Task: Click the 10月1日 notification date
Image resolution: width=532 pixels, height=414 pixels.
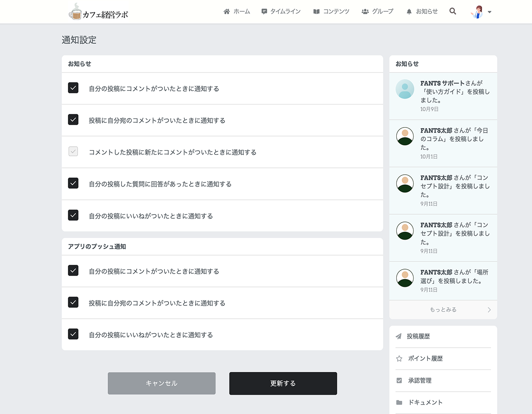Action: [x=429, y=157]
